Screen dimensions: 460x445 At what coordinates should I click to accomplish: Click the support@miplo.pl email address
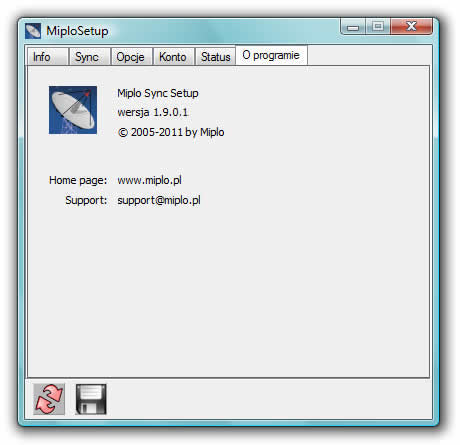pyautogui.click(x=159, y=200)
